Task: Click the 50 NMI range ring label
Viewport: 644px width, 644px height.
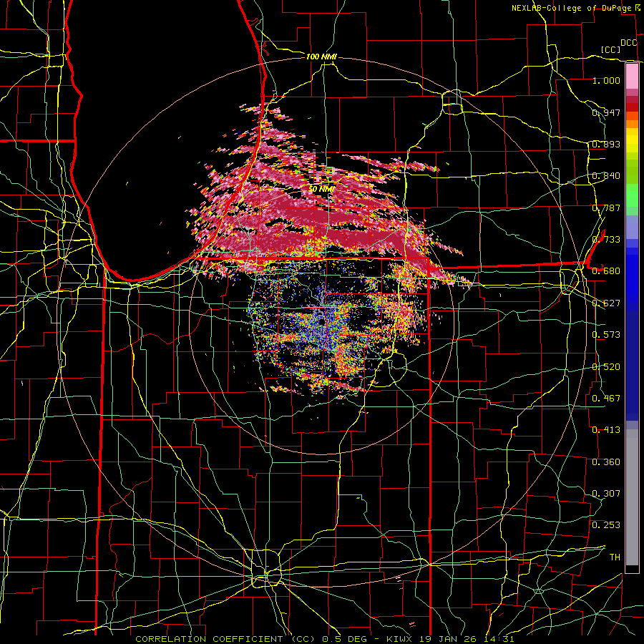Action: (x=321, y=190)
